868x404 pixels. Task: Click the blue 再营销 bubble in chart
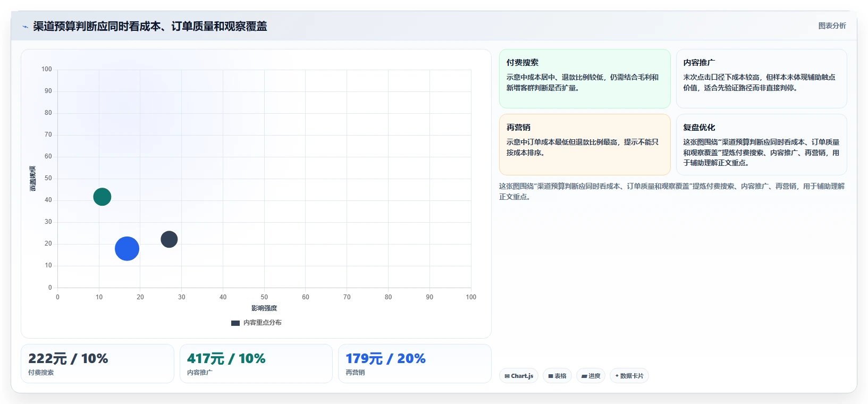point(127,249)
